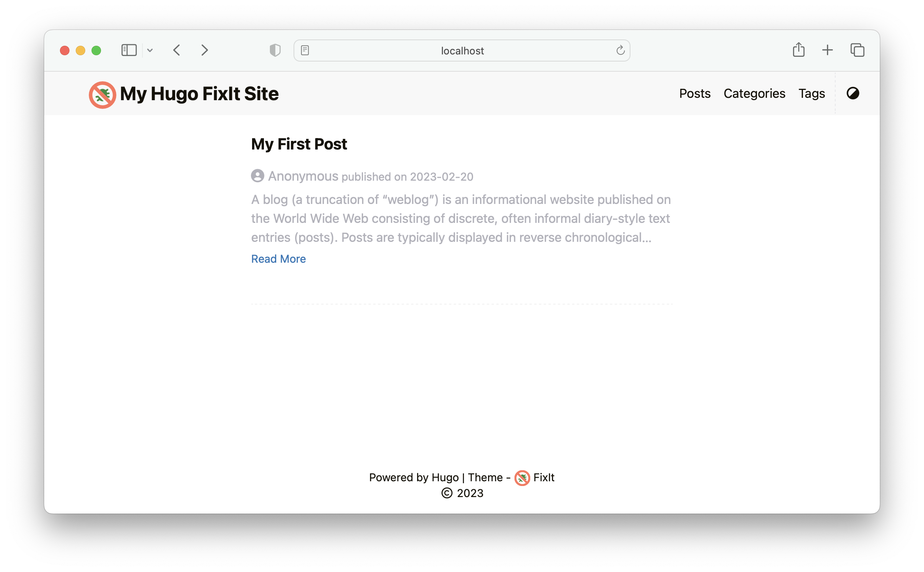The image size is (924, 572).
Task: Minimize the window with the yellow button
Action: (x=80, y=50)
